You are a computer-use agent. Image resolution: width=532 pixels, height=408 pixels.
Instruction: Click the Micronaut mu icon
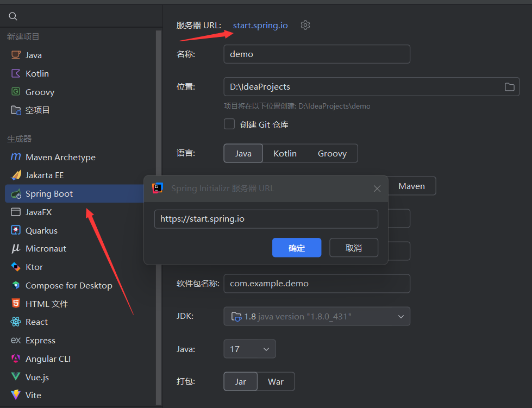tap(16, 249)
